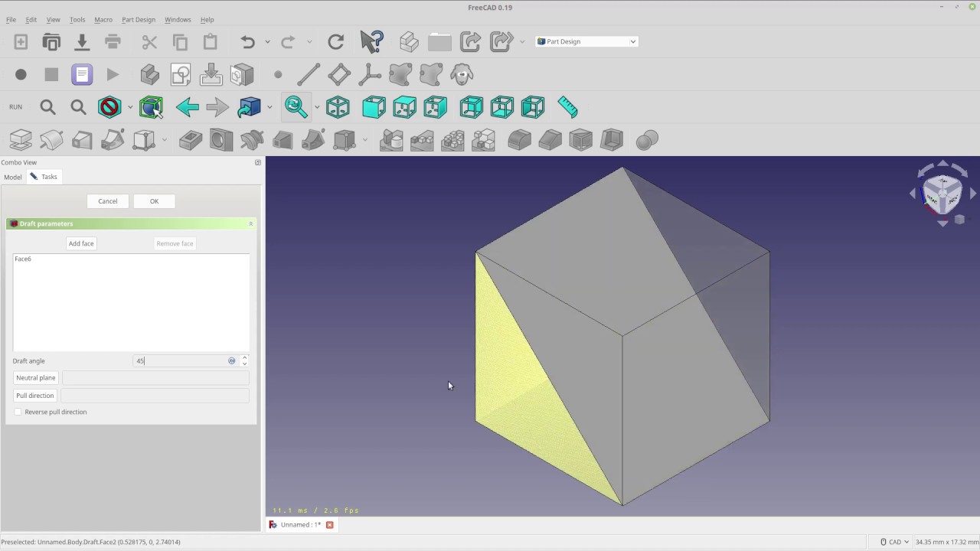Screen dimensions: 980x551
Task: Start macro recording
Action: [21, 74]
